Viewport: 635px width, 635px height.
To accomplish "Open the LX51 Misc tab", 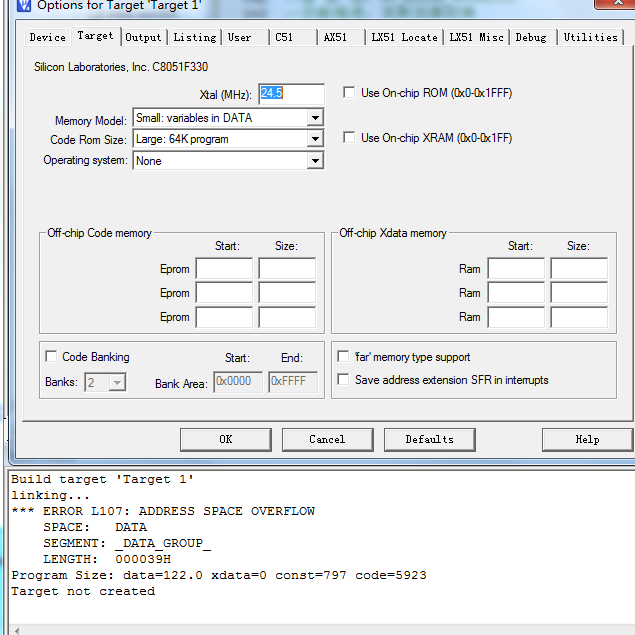I will [477, 37].
